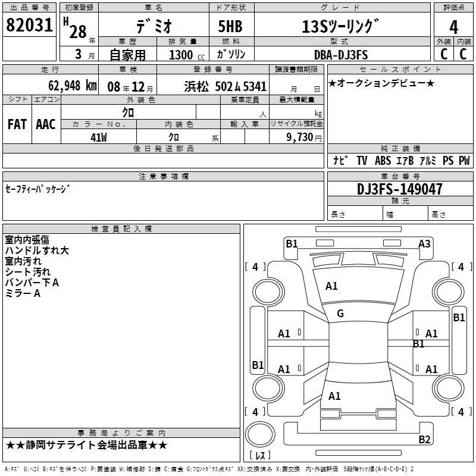Select the A1 mark on the rear hatch
Image resolution: width=476 pixels, height=476 pixels.
click(x=334, y=396)
